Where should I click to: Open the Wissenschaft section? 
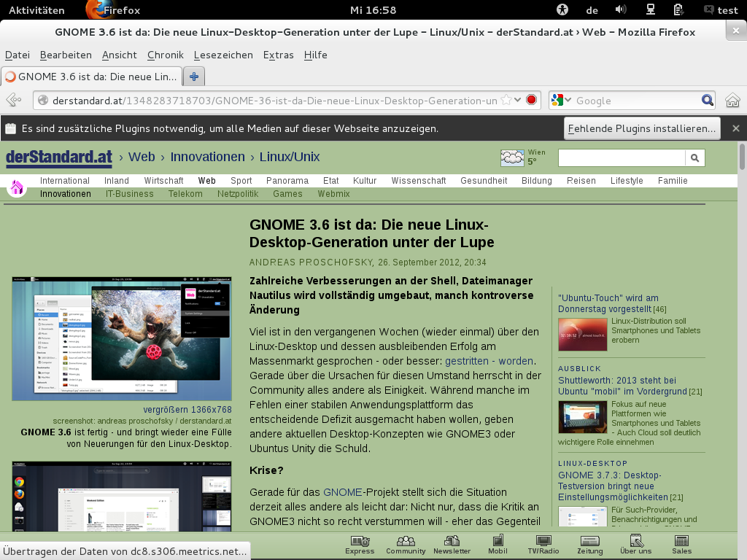[x=419, y=181]
